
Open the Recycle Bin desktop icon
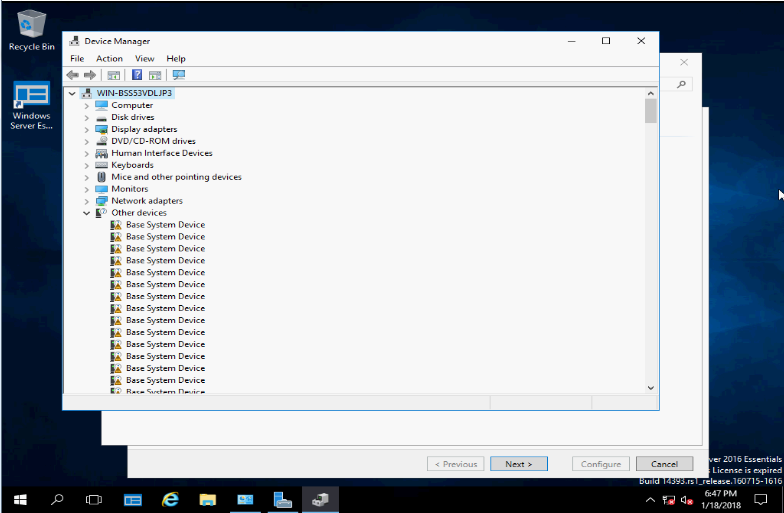(32, 31)
